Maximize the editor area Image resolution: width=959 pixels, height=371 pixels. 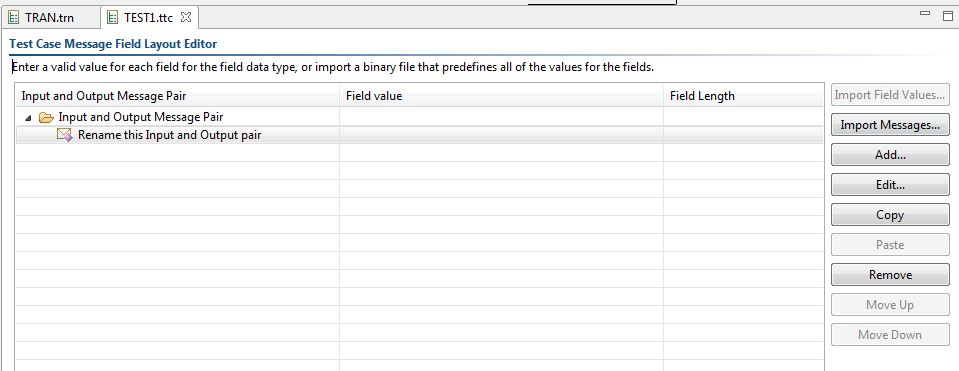pos(948,16)
